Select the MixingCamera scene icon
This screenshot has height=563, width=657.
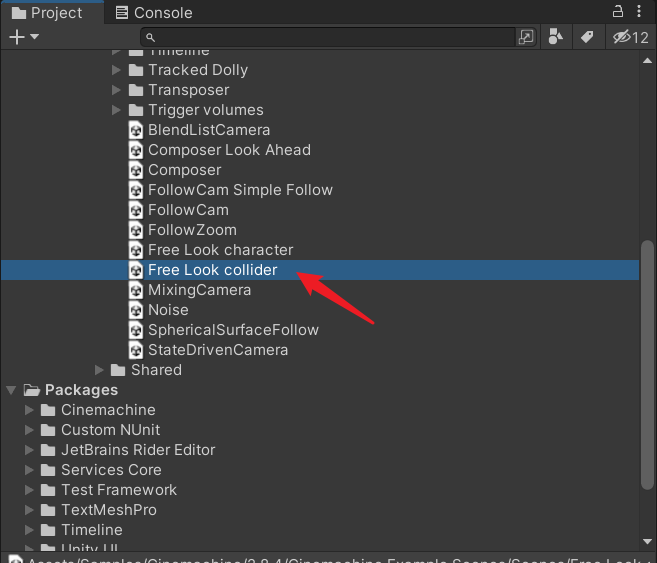pyautogui.click(x=136, y=290)
